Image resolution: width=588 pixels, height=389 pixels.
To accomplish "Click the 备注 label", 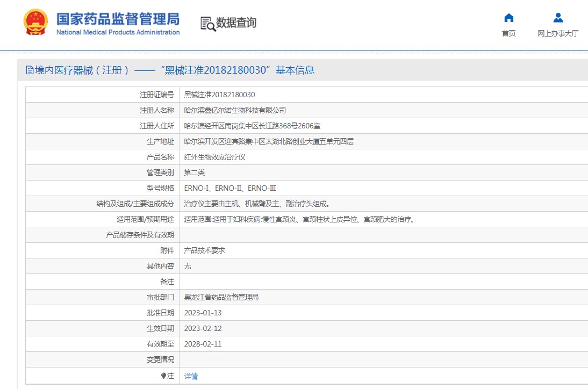I will coord(167,282).
